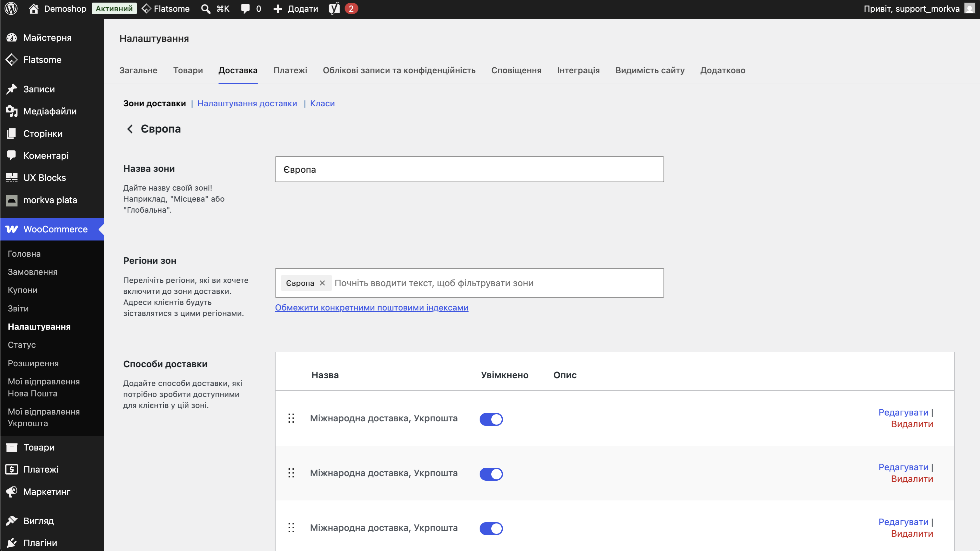Open the comments bubble icon
The image size is (980, 551).
coord(245,9)
